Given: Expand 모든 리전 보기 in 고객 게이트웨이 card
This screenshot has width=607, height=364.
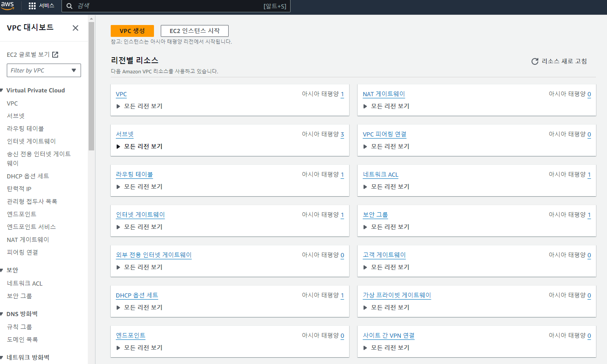Looking at the screenshot, I should [386, 267].
